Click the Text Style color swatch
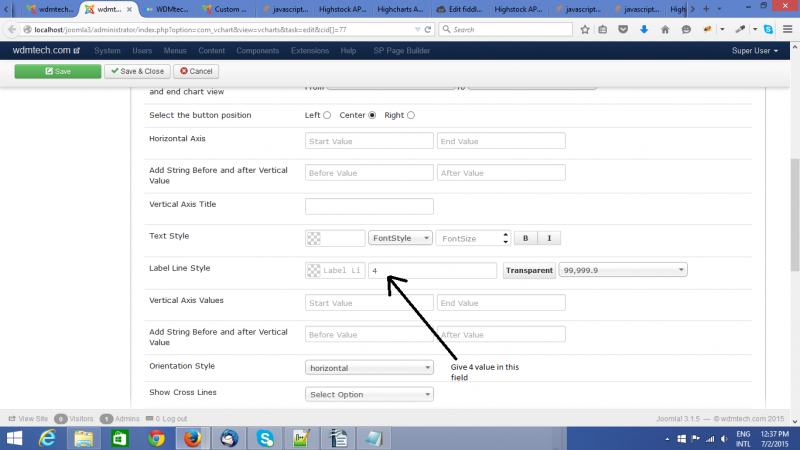The width and height of the screenshot is (800, 450). click(314, 238)
